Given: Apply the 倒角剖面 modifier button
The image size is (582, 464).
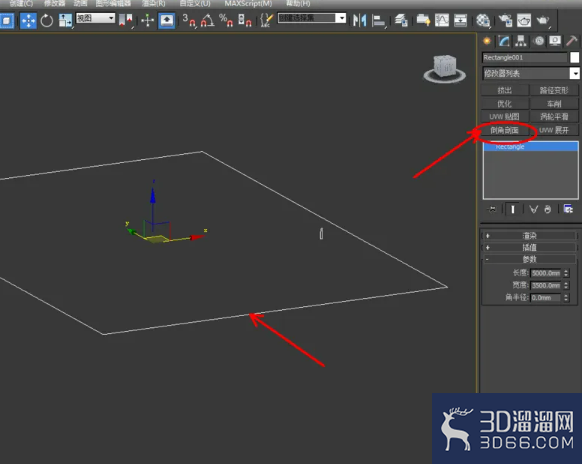Looking at the screenshot, I should point(504,130).
